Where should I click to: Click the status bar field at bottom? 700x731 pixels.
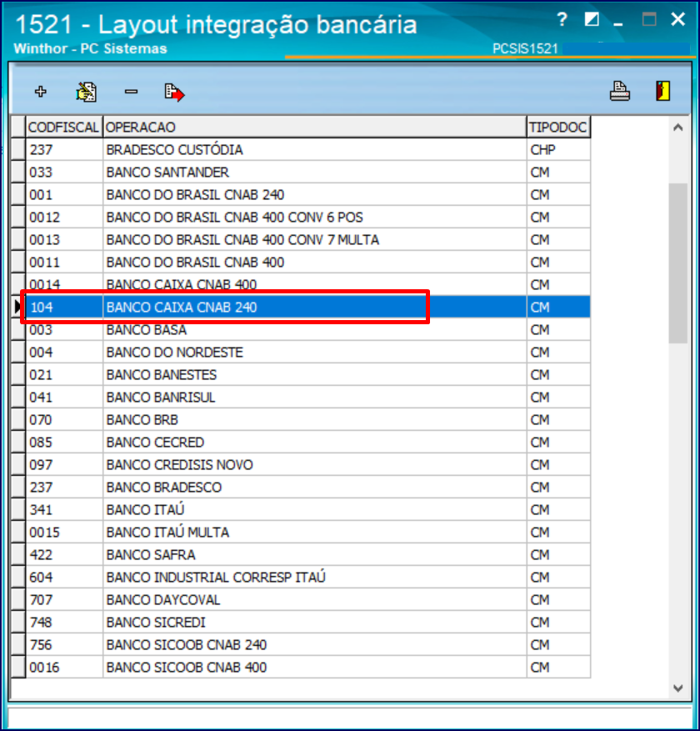(350, 717)
